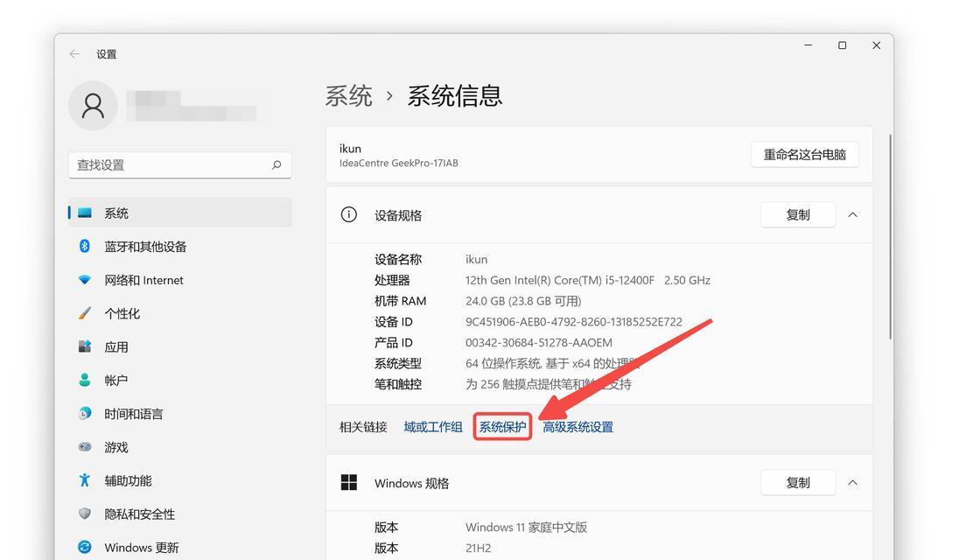This screenshot has width=959, height=560.
Task: Click the back arrow in Settings header
Action: pos(74,53)
